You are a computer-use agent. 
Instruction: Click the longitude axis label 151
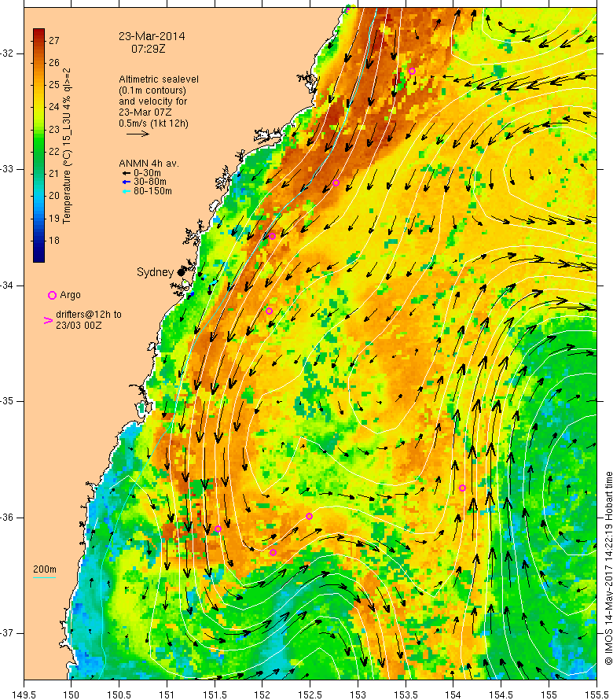pyautogui.click(x=167, y=694)
